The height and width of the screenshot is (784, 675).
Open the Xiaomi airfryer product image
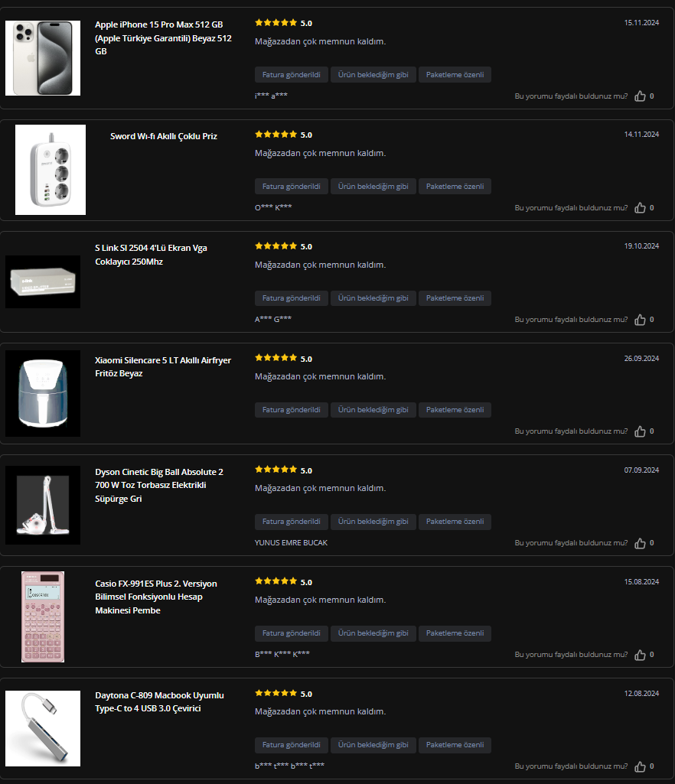tap(43, 393)
